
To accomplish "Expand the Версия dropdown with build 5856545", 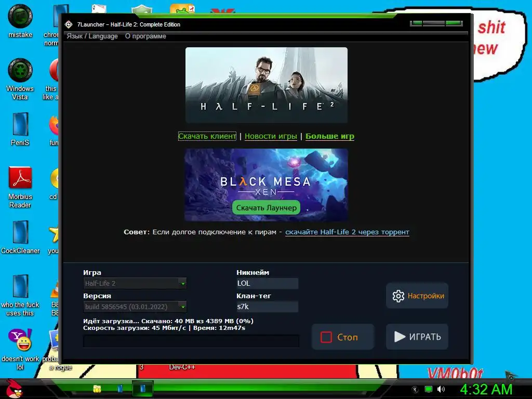I will coord(135,307).
